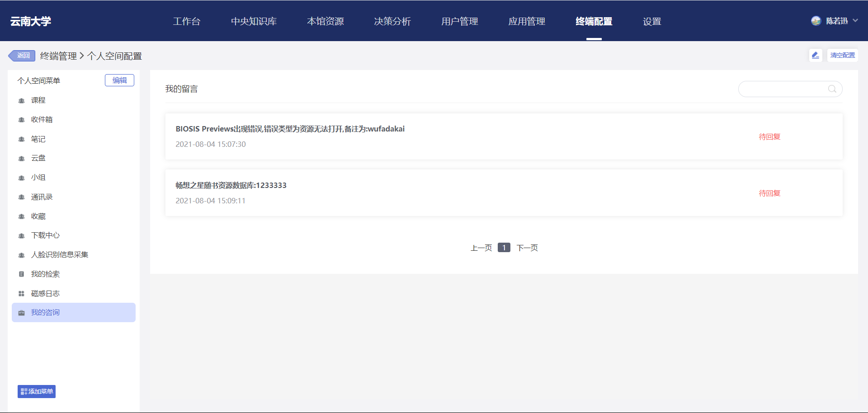The width and height of the screenshot is (868, 413).
Task: Click the 2021-08-04 15:07:30 timestamp
Action: click(211, 144)
